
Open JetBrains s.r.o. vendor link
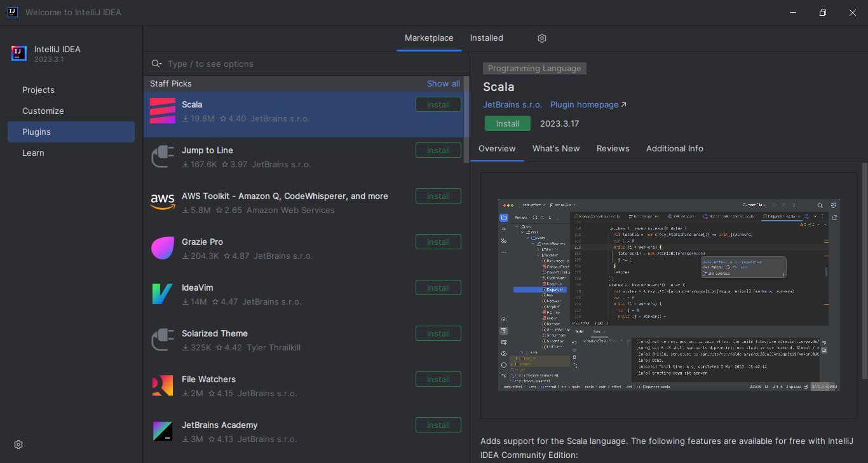click(x=513, y=104)
